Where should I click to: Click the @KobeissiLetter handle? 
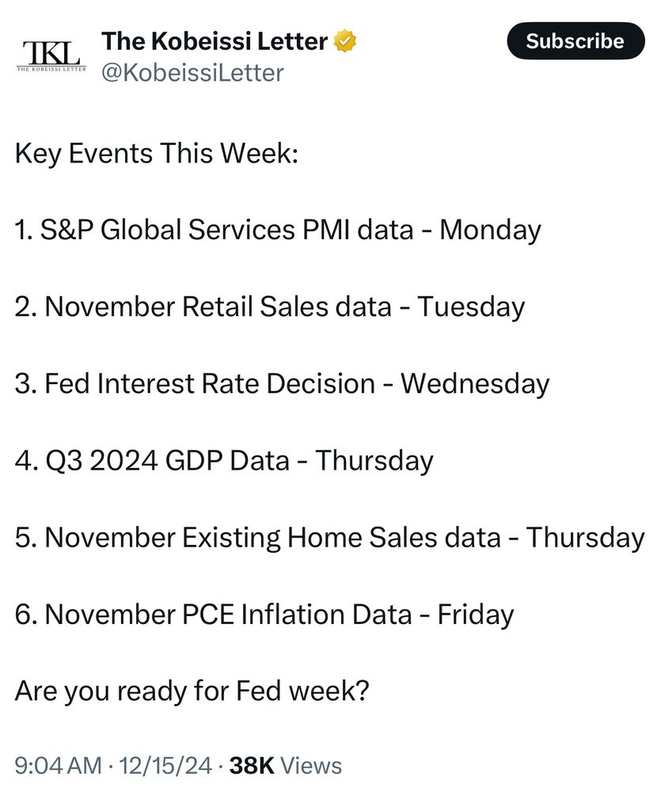click(x=192, y=73)
